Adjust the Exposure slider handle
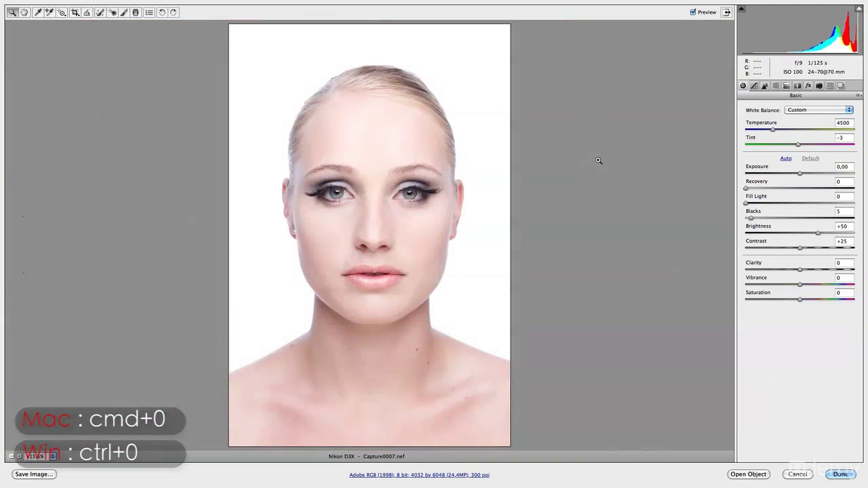Screen dimensions: 868x488 tap(800, 174)
